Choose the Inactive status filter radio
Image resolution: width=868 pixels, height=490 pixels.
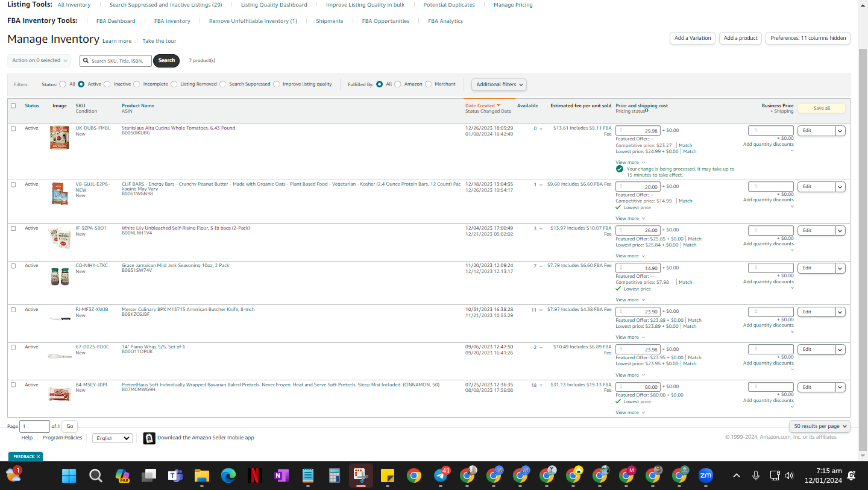tap(107, 84)
